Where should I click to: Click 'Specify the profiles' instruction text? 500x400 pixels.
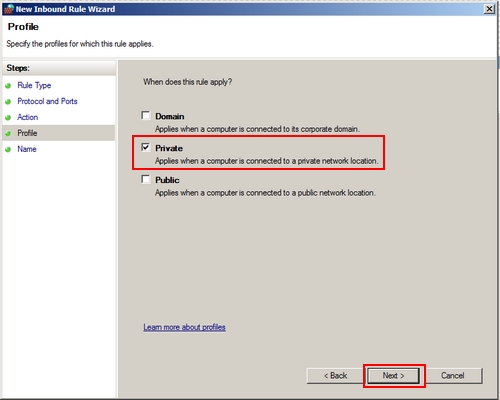coord(80,44)
